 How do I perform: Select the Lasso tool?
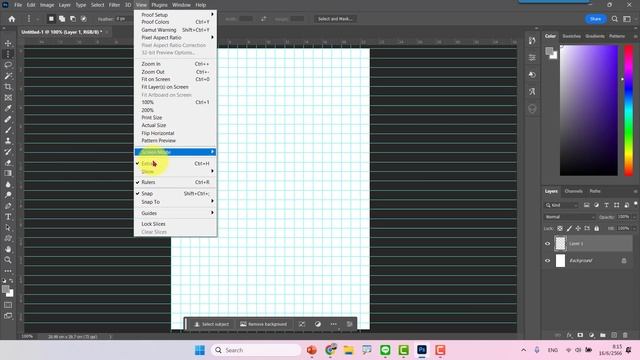[x=8, y=65]
